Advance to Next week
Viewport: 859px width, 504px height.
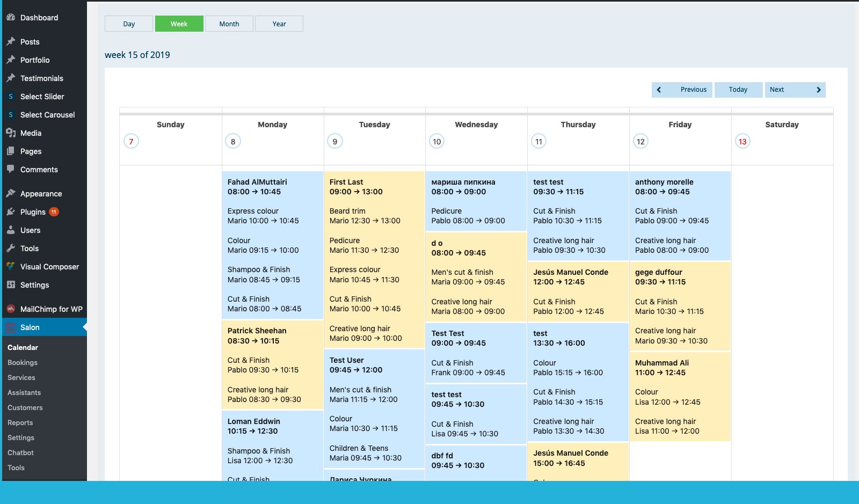(x=795, y=90)
